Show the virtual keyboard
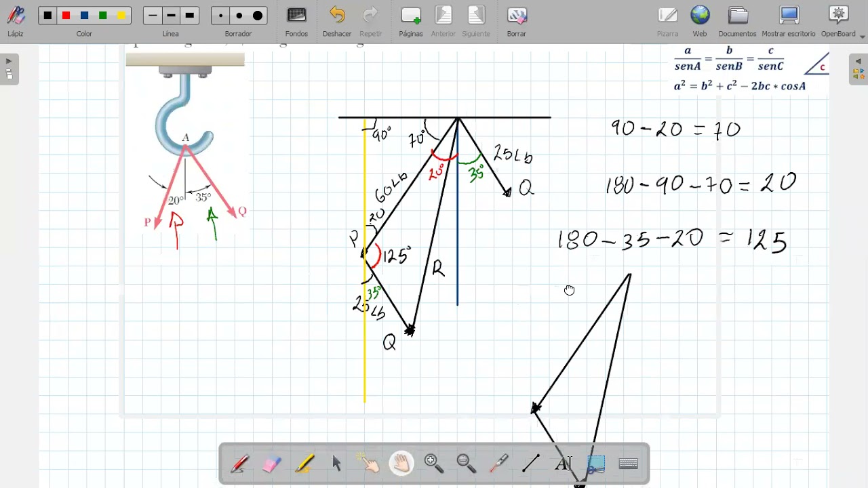The height and width of the screenshot is (488, 868). [629, 464]
